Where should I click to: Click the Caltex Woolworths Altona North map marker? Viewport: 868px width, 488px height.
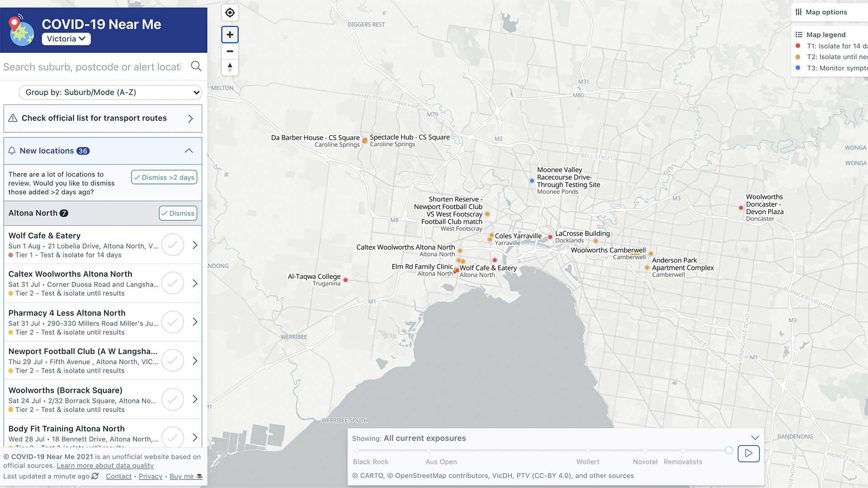click(x=460, y=250)
